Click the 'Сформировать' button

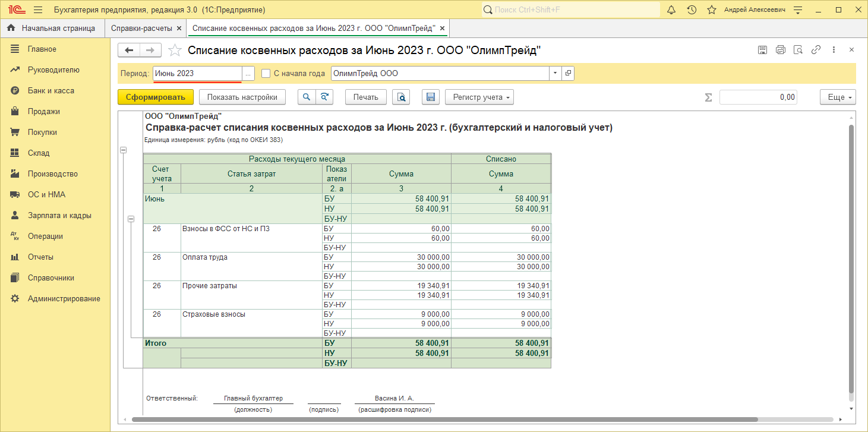(156, 97)
